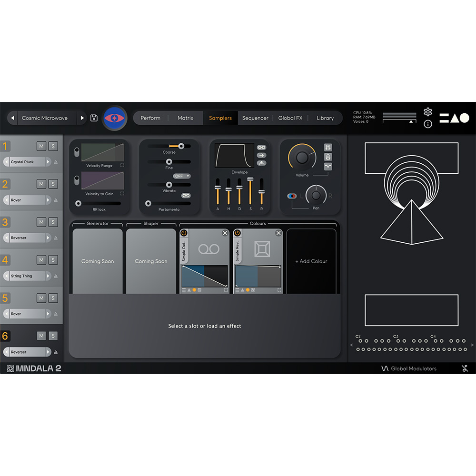This screenshot has width=476, height=476.
Task: Click the info icon below the gear
Action: [x=427, y=124]
